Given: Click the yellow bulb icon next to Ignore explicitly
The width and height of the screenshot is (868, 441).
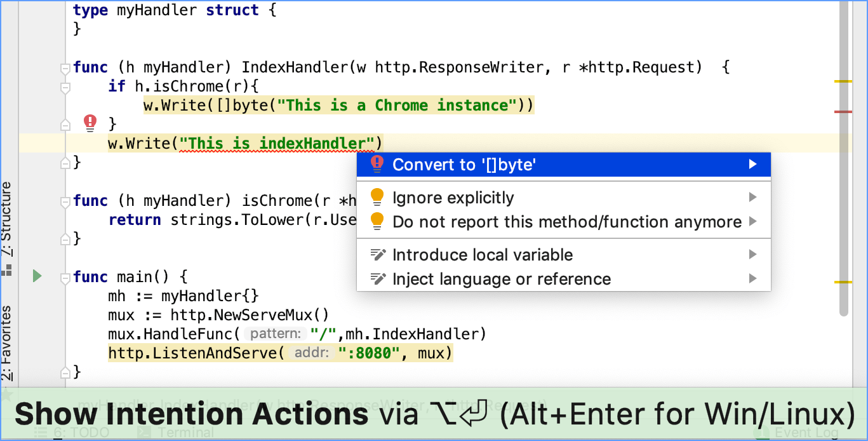Looking at the screenshot, I should pyautogui.click(x=377, y=198).
